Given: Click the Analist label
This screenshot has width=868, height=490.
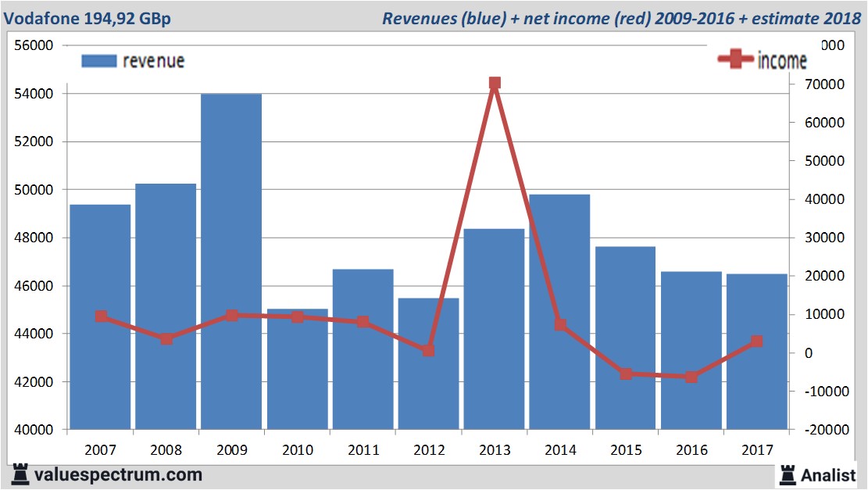Looking at the screenshot, I should point(829,474).
